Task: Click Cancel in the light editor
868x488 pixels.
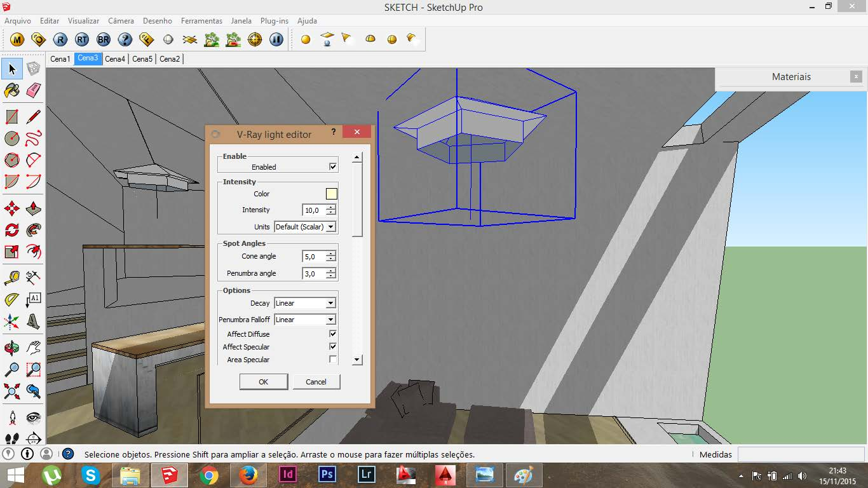Action: coord(316,382)
